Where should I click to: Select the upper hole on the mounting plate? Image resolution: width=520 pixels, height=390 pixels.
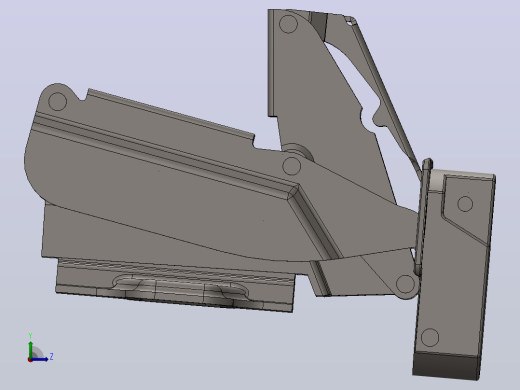465,204
